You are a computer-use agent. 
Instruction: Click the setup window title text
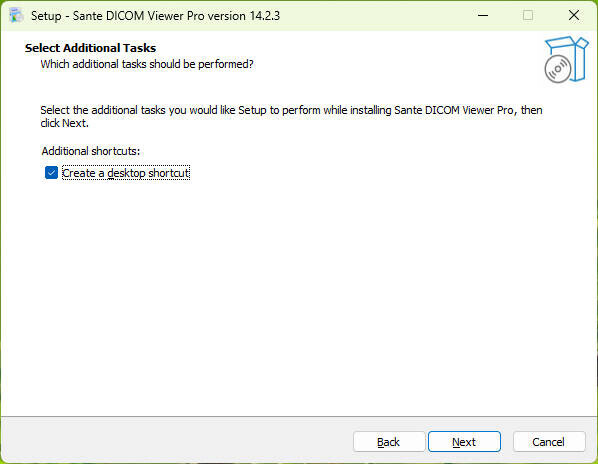[x=155, y=16]
